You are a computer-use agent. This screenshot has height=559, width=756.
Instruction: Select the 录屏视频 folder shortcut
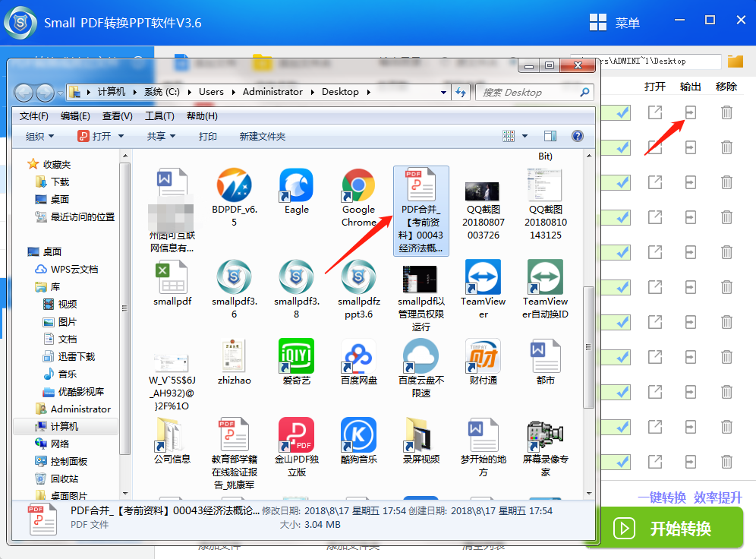pyautogui.click(x=421, y=441)
